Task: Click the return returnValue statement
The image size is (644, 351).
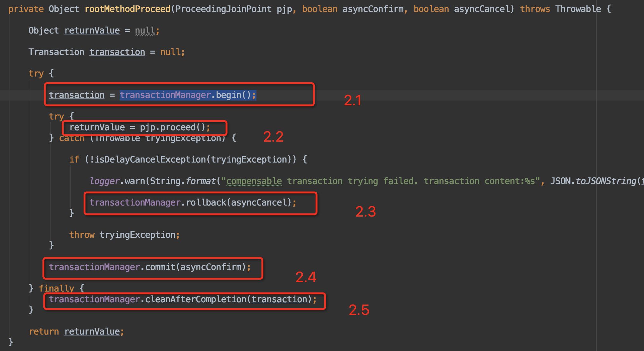Action: 76,331
